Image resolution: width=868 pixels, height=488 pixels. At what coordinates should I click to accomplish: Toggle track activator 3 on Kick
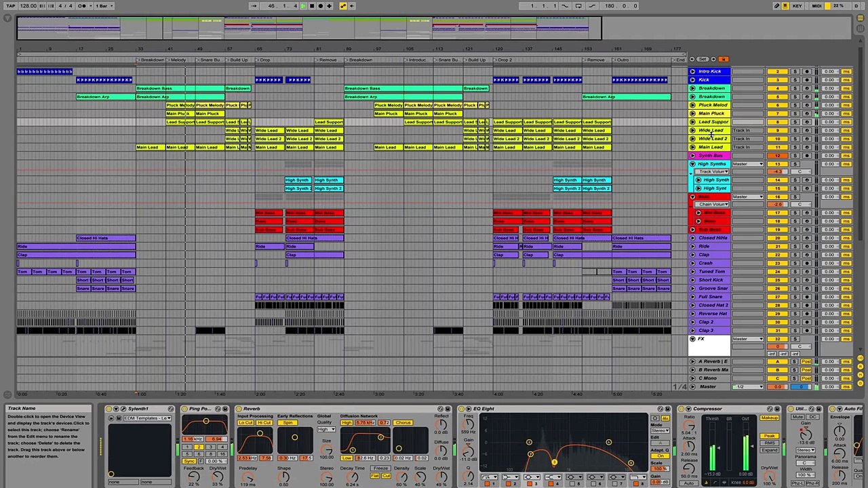point(777,79)
